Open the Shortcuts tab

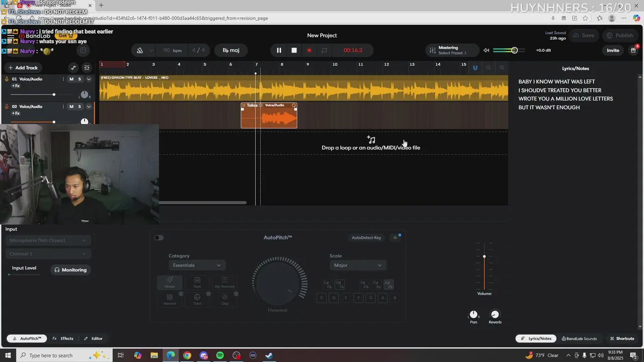coord(622,338)
